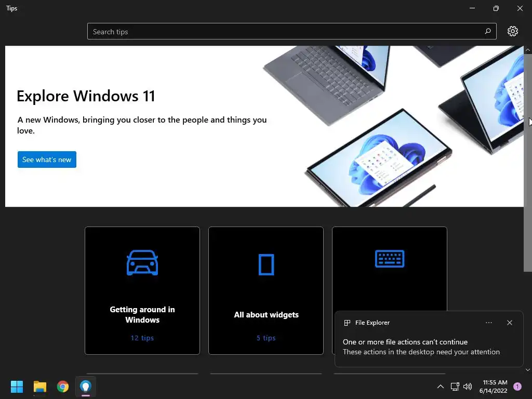Screen dimensions: 532x399
Task: Open the volume speaker tray icon
Action: (x=468, y=387)
